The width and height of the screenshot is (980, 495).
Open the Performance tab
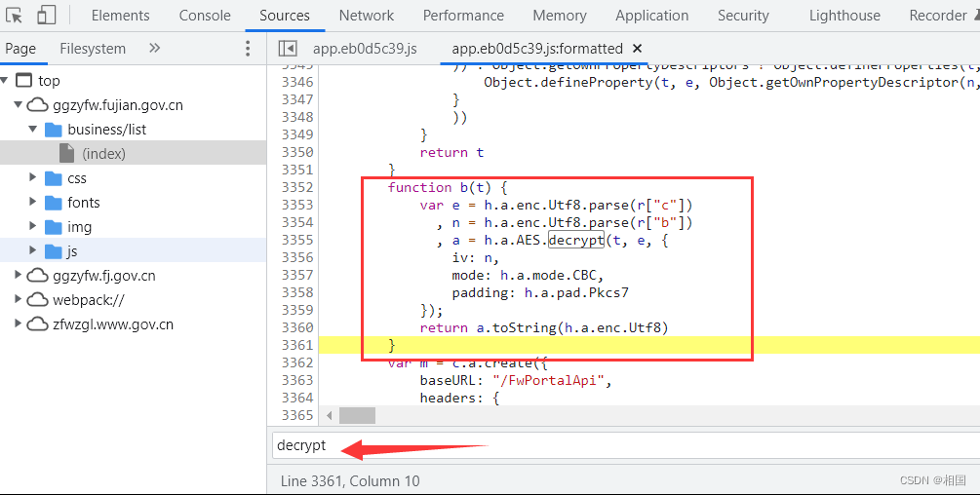click(x=463, y=16)
